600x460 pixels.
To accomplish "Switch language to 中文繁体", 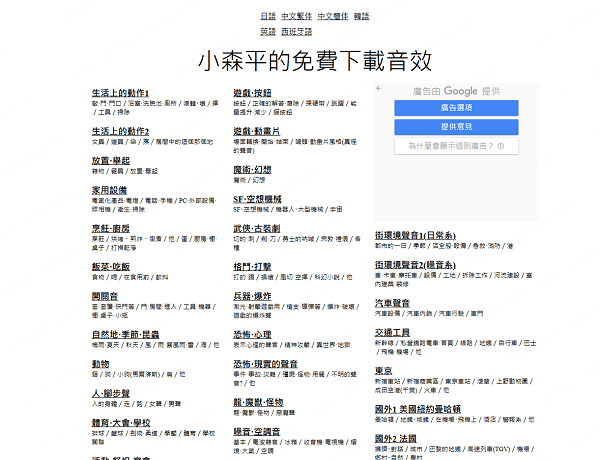I will pyautogui.click(x=297, y=16).
